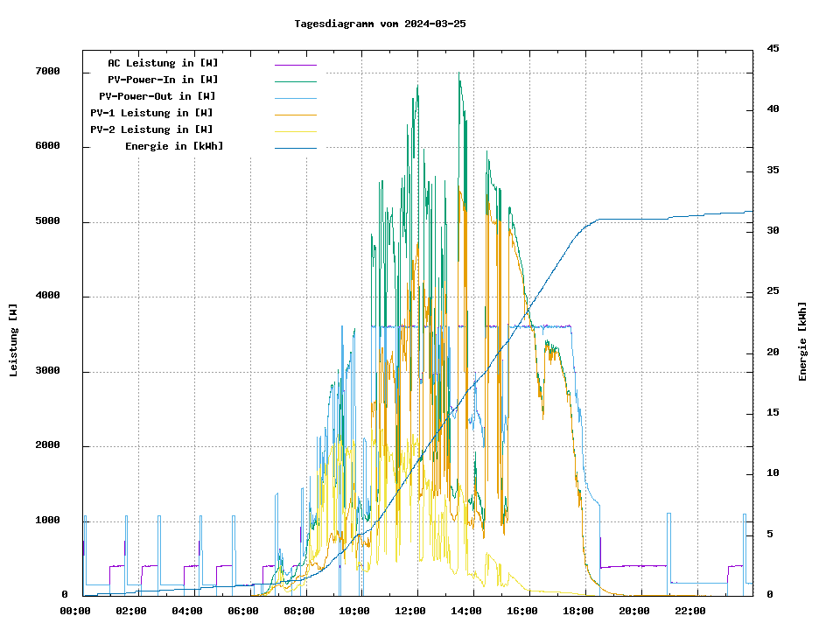This screenshot has height=630, width=840.
Task: Select the 'Energie in [kWh]' legend label
Action: pos(174,146)
